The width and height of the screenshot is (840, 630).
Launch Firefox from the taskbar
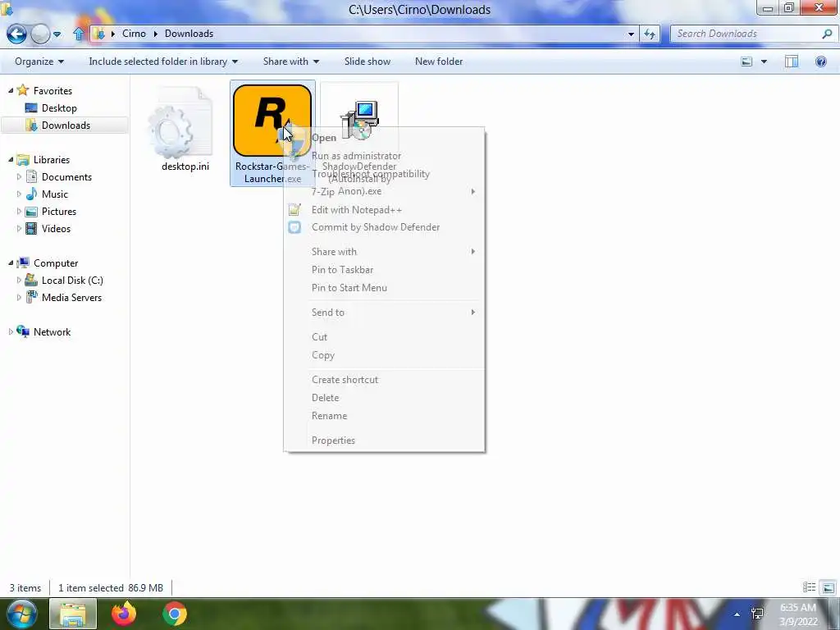tap(124, 614)
